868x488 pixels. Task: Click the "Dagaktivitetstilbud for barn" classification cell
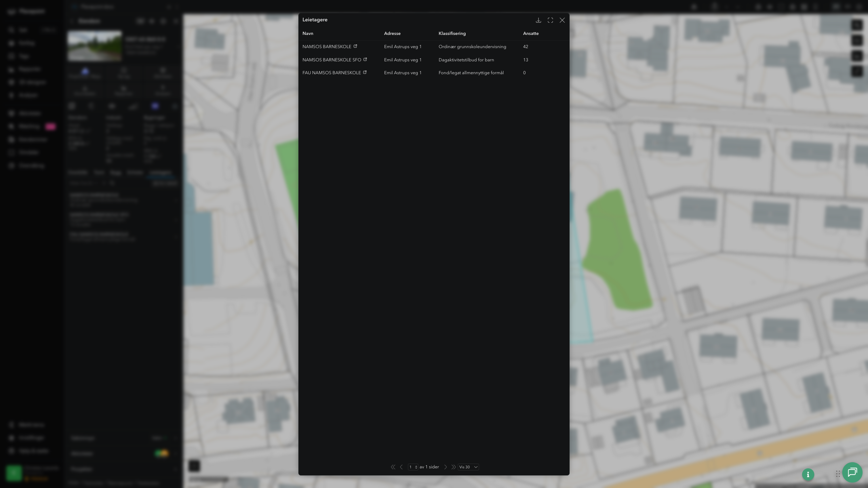click(x=466, y=60)
